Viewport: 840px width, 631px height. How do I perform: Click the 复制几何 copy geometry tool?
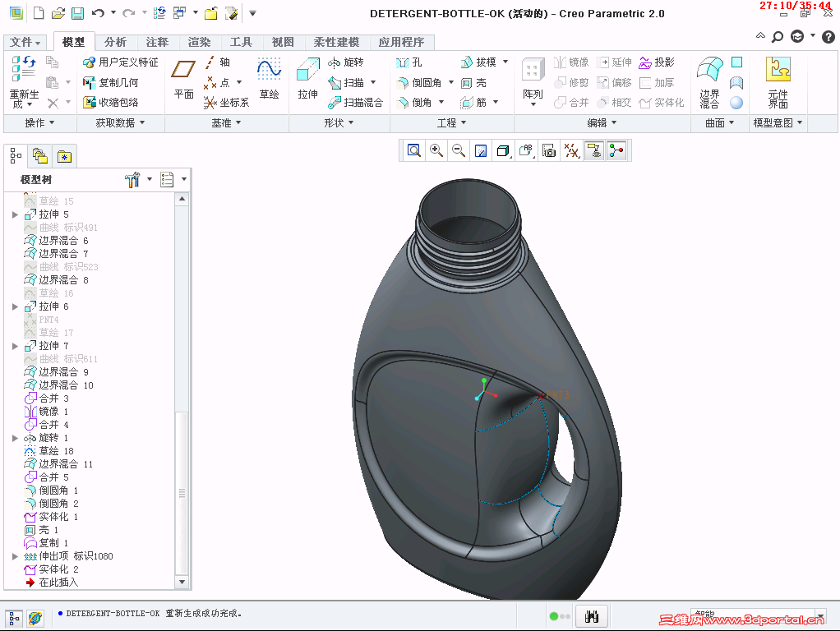111,82
